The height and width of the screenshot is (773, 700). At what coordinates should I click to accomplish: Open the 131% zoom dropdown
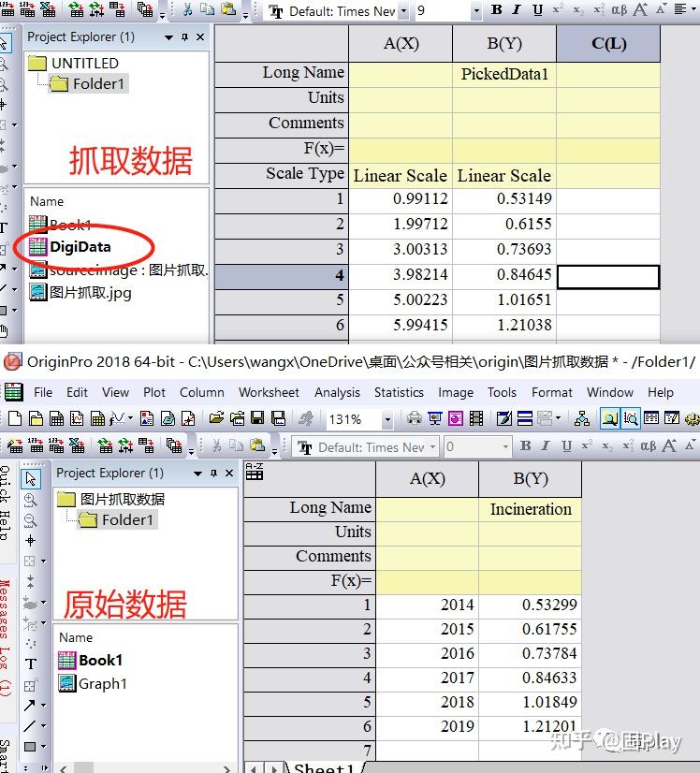pyautogui.click(x=388, y=419)
